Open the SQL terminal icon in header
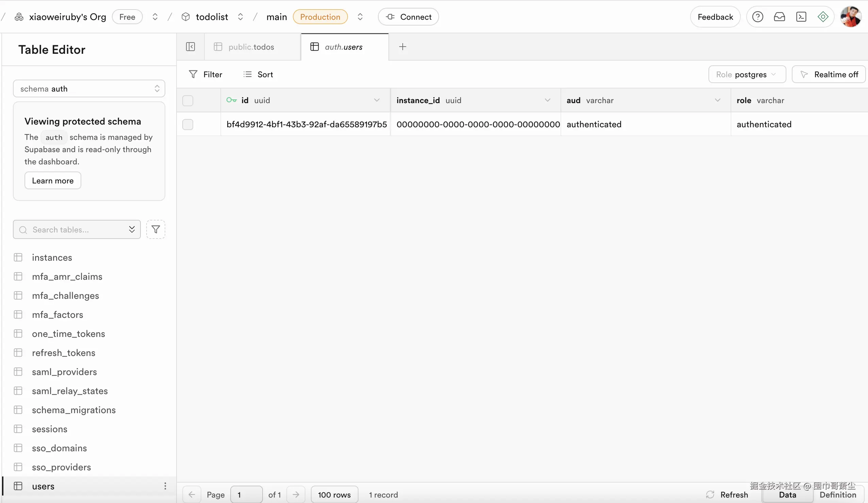 tap(801, 17)
